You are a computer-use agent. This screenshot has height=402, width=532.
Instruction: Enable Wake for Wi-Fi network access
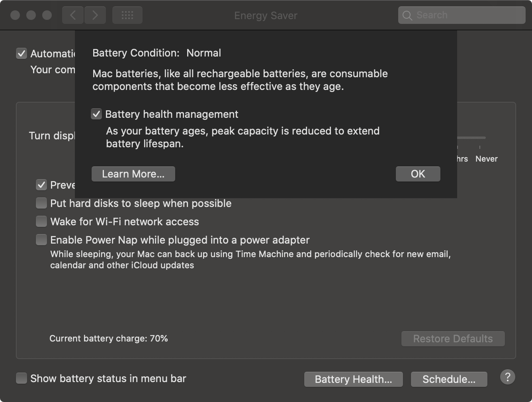41,221
